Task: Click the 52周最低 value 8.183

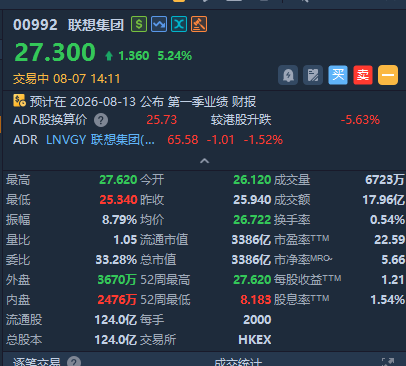Action: [x=256, y=300]
